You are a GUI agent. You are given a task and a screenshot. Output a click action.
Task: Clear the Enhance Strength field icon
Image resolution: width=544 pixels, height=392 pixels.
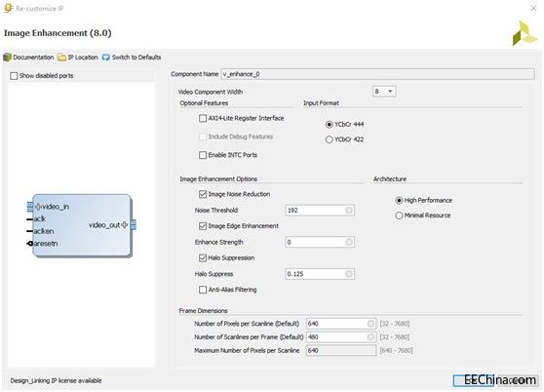coord(349,242)
